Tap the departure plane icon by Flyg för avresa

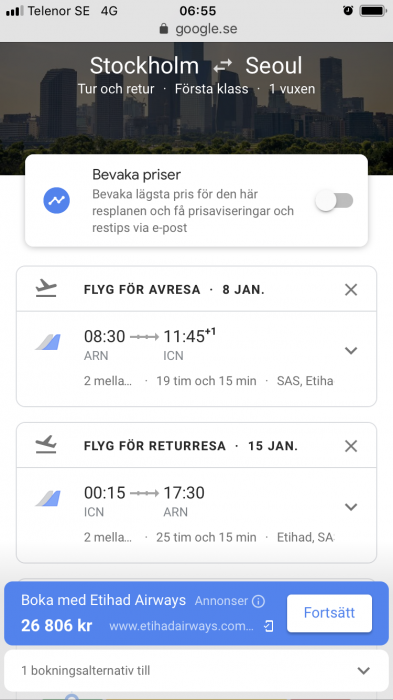(46, 289)
